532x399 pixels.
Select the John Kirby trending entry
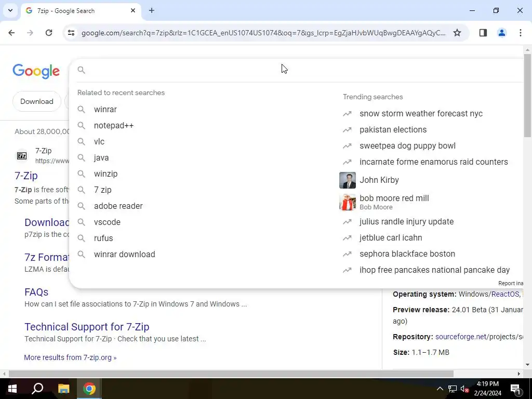(x=379, y=180)
